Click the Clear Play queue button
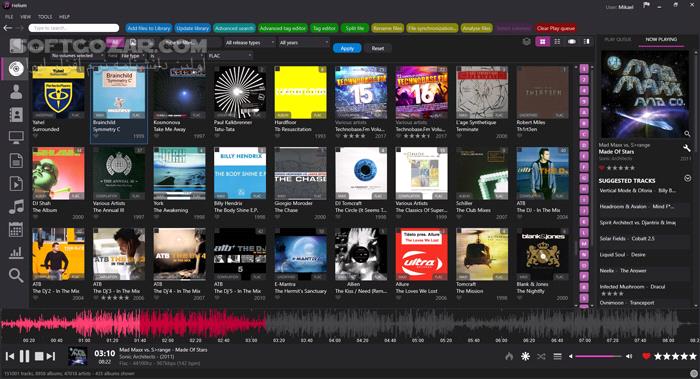The height and width of the screenshot is (379, 700). [x=556, y=28]
